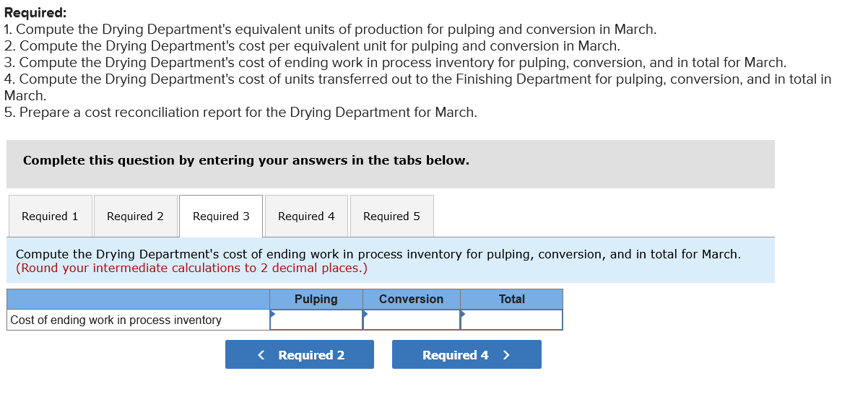
Task: Focus the Total cost input cell
Action: 511,320
